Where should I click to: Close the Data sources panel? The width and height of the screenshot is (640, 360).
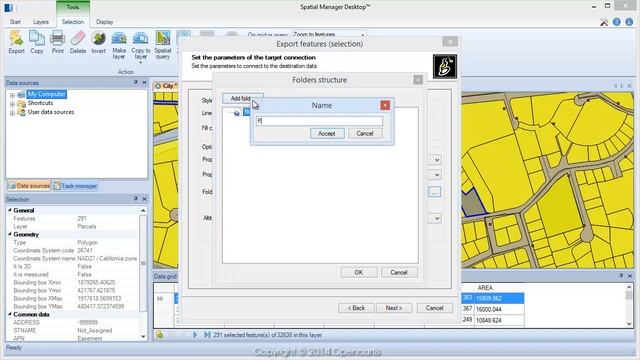pos(144,82)
